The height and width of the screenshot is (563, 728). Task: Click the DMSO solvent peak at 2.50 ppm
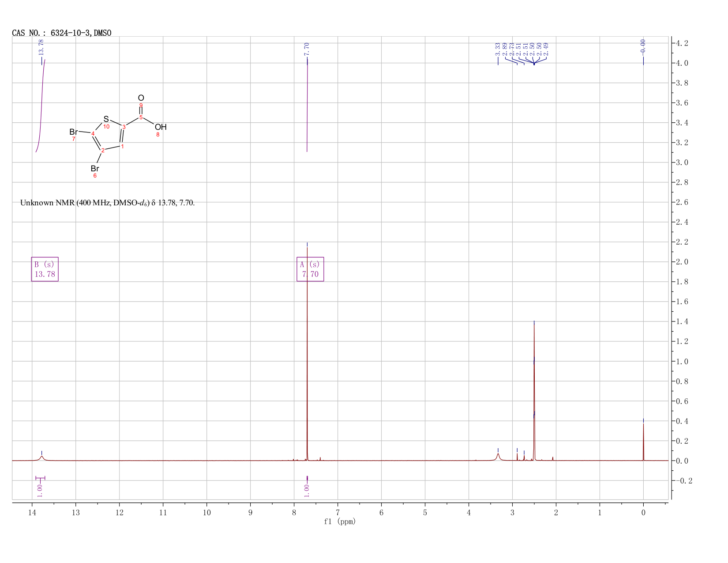pyautogui.click(x=534, y=393)
